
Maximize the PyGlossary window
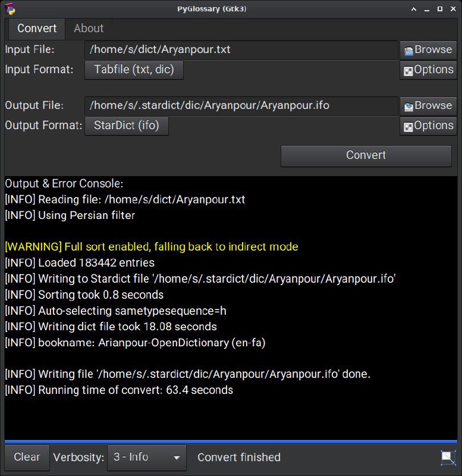coord(440,9)
